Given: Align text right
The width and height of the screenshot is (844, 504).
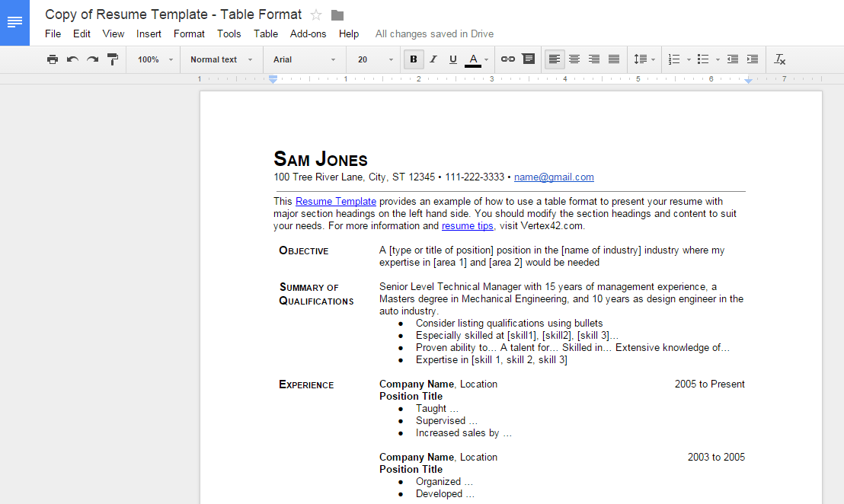Looking at the screenshot, I should point(594,59).
